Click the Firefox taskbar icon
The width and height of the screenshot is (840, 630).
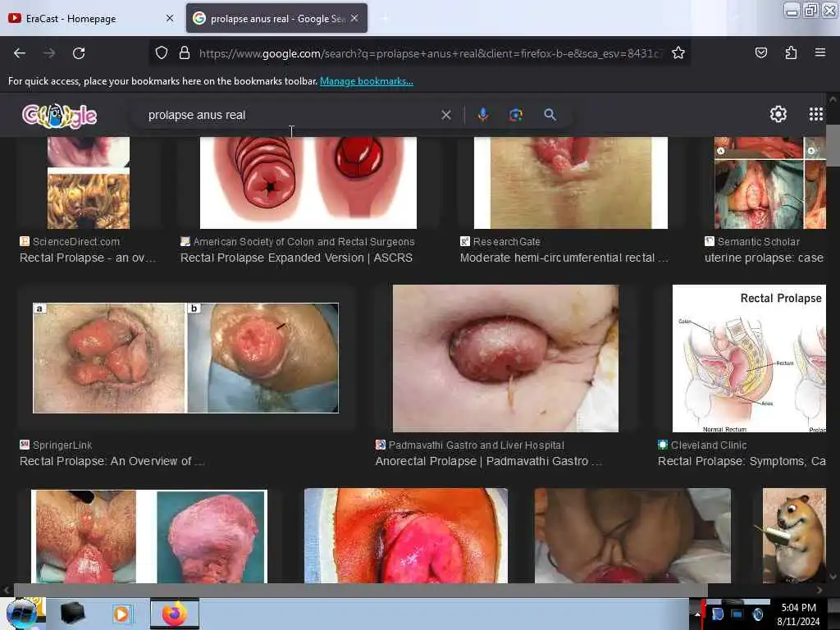click(175, 614)
